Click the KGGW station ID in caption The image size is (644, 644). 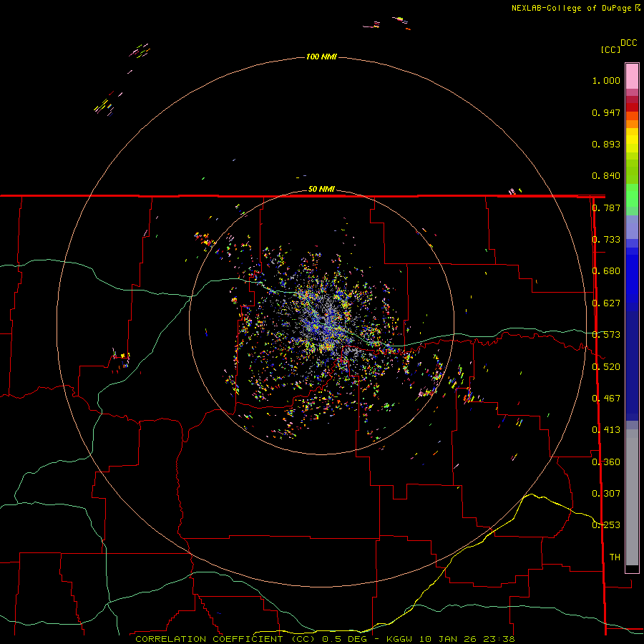[400, 639]
